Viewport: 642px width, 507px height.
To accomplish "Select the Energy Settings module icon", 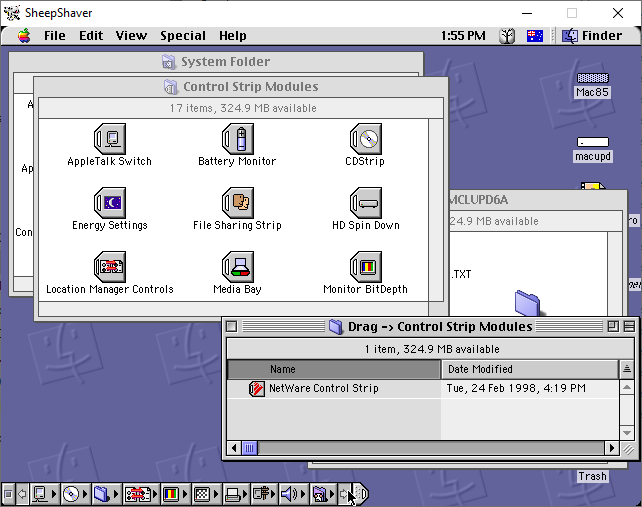I will [x=109, y=203].
